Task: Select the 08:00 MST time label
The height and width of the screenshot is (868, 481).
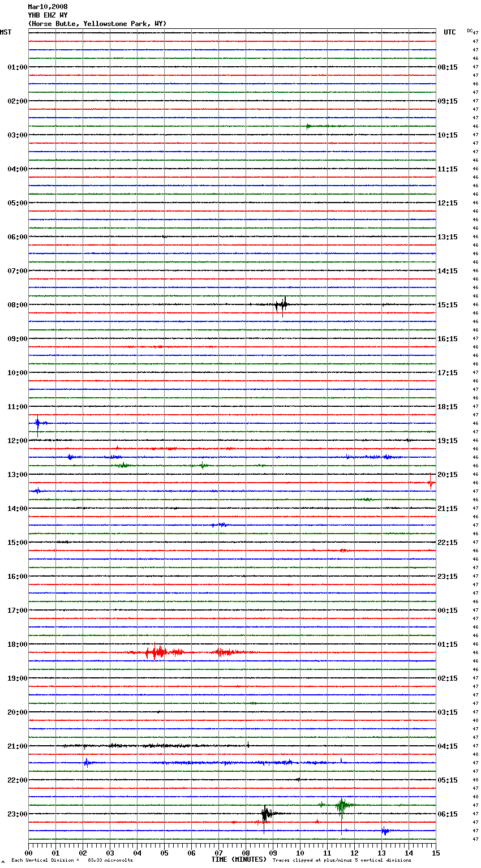Action: click(18, 305)
